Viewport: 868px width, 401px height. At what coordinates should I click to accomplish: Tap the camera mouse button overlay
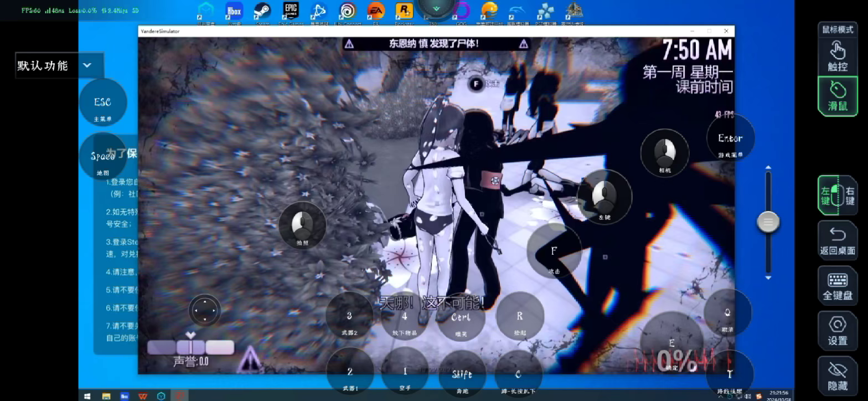pyautogui.click(x=664, y=153)
